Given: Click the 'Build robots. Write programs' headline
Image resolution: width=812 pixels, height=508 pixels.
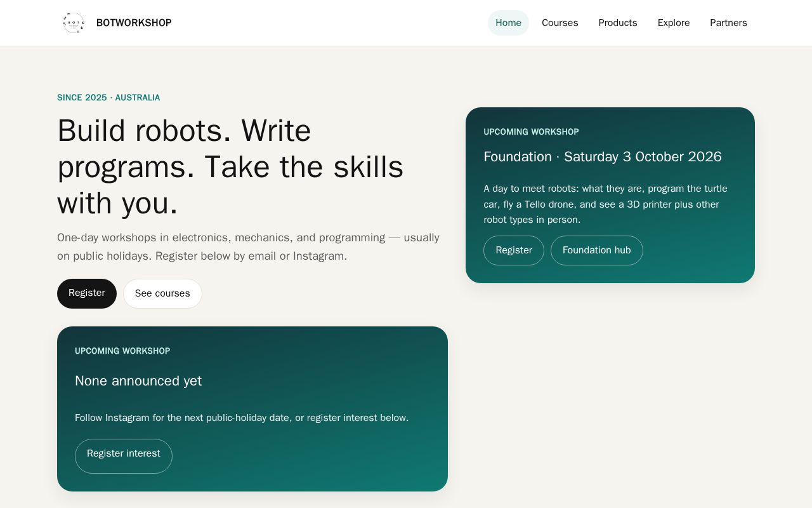Looking at the screenshot, I should [x=230, y=166].
